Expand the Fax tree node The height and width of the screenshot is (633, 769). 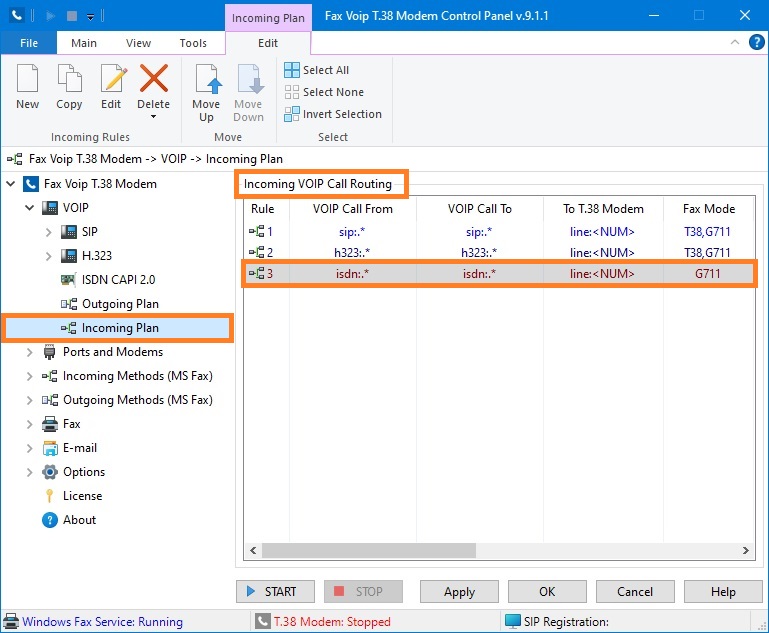coord(29,424)
